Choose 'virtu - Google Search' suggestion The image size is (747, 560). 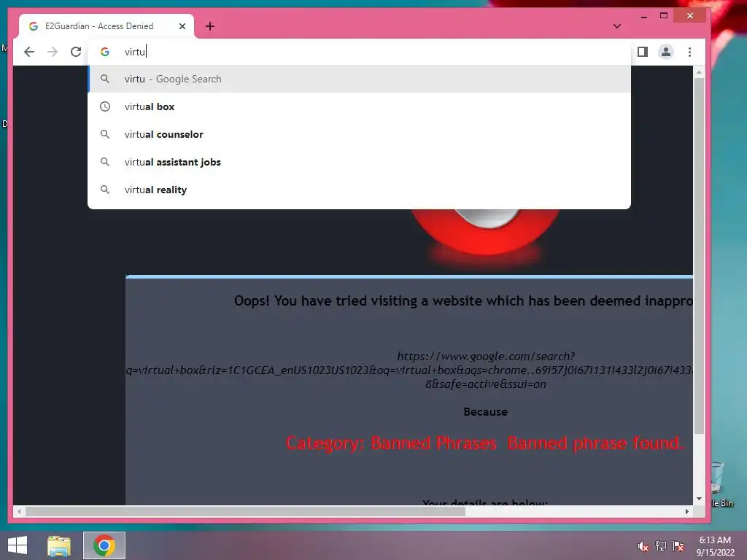pyautogui.click(x=359, y=79)
